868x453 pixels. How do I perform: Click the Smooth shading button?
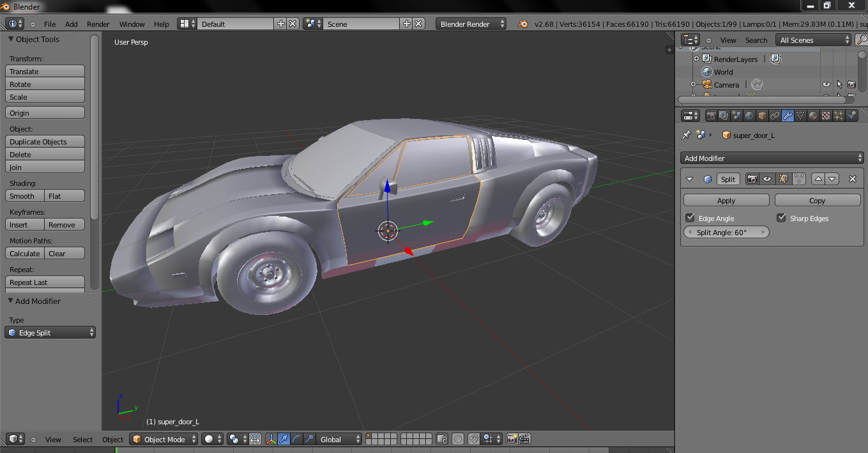(25, 196)
